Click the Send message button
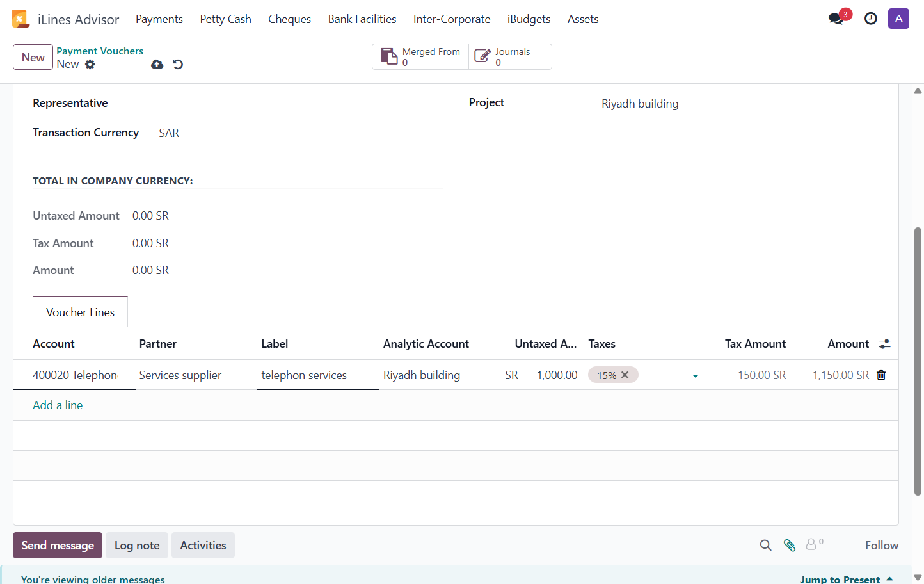The height and width of the screenshot is (584, 924). click(x=58, y=545)
